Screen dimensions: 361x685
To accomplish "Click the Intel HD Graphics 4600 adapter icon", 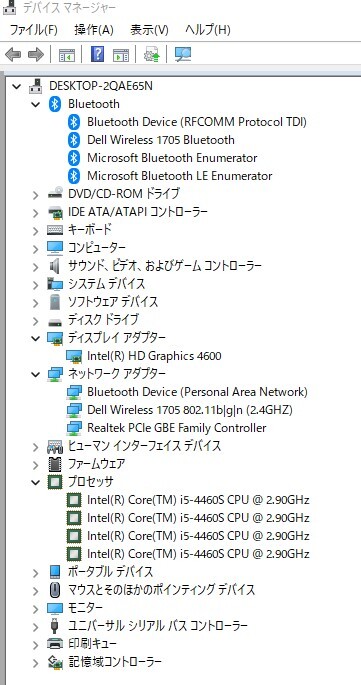I will click(x=74, y=356).
